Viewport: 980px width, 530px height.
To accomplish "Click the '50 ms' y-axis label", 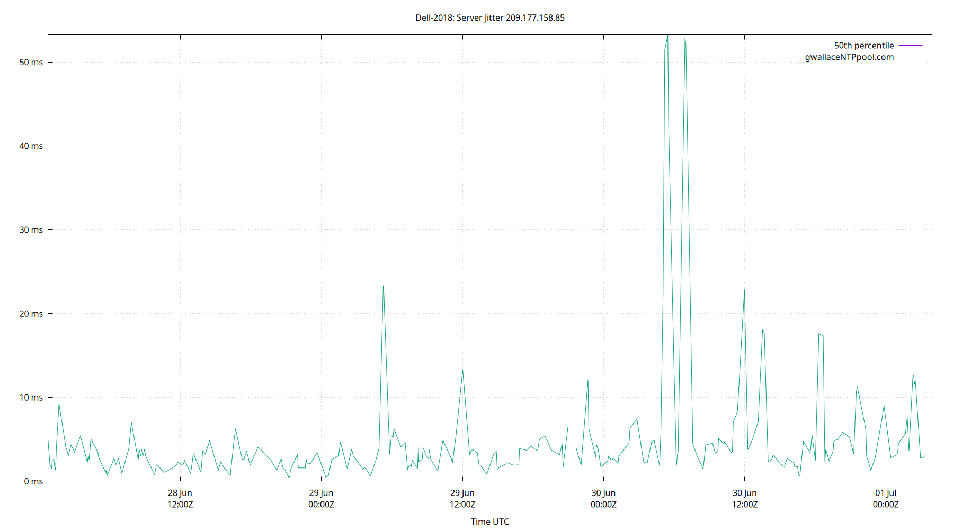I will coord(31,63).
